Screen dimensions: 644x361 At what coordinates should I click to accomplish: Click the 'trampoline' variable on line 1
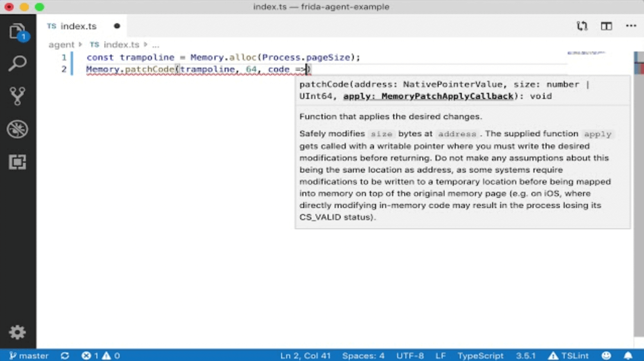pos(147,58)
